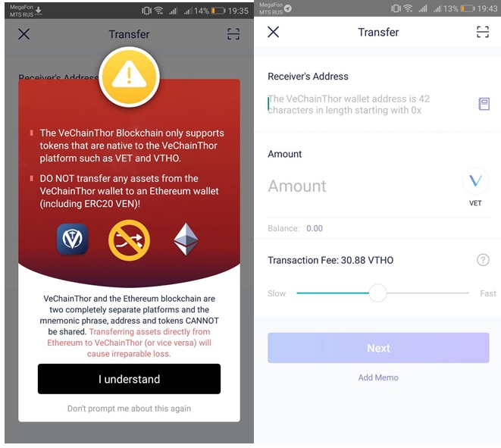
Task: Tap the Fast label of fee slider
Action: (488, 293)
